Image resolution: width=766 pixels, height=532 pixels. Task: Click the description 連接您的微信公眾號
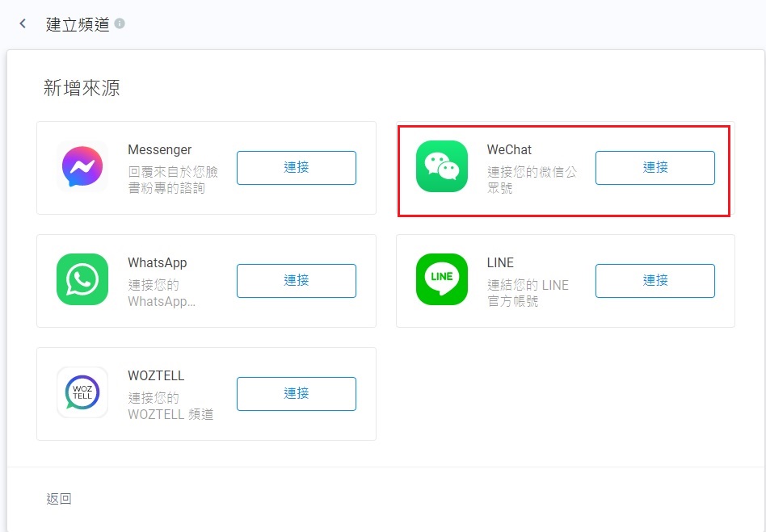pos(532,179)
